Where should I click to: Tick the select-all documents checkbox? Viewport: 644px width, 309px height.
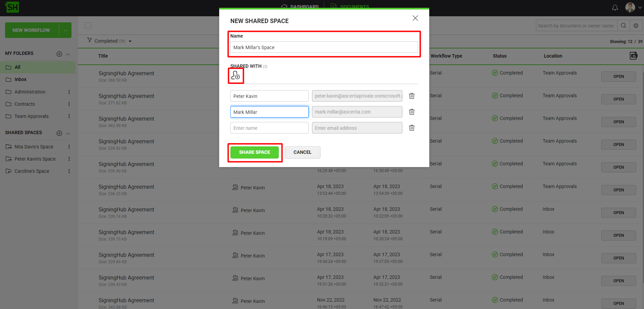coord(88,26)
